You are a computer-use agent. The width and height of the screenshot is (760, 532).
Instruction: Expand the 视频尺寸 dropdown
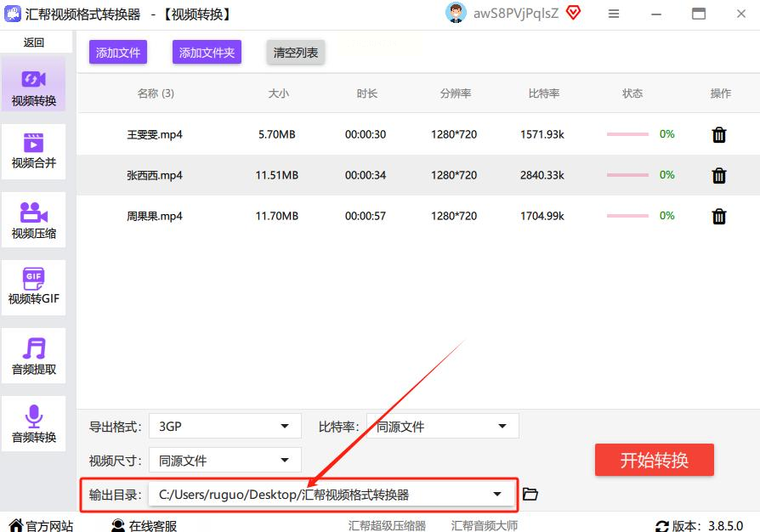[x=225, y=461]
